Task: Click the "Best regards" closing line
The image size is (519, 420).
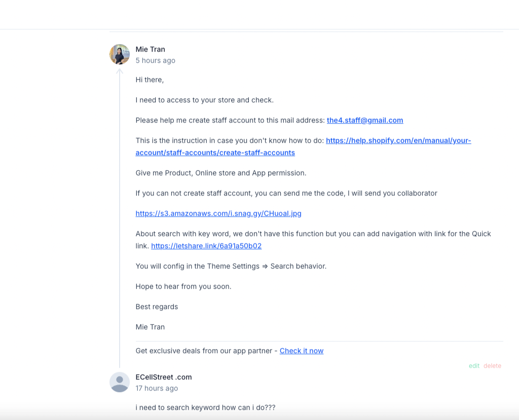Action: click(x=157, y=307)
